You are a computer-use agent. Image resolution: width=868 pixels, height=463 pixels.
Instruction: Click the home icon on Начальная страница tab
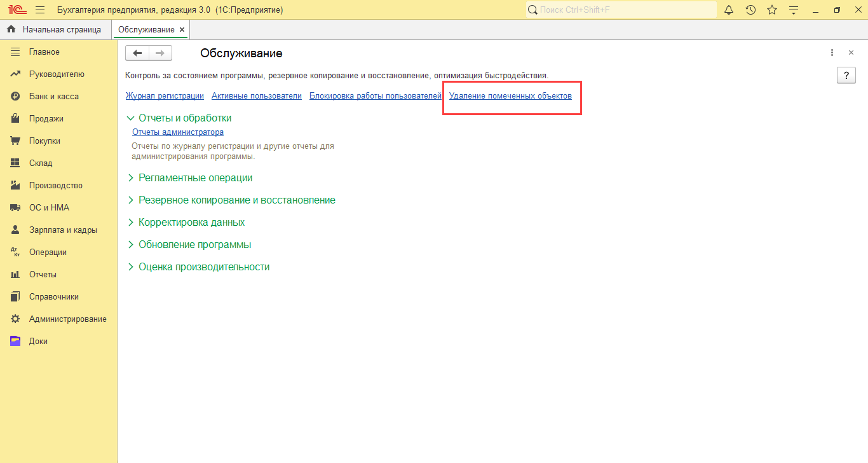[11, 30]
